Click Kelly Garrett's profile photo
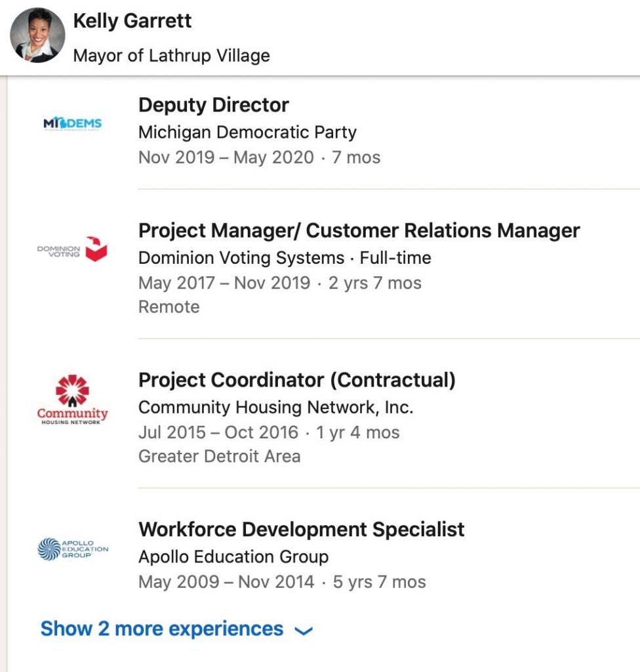Viewport: 640px width, 672px height. tap(37, 36)
